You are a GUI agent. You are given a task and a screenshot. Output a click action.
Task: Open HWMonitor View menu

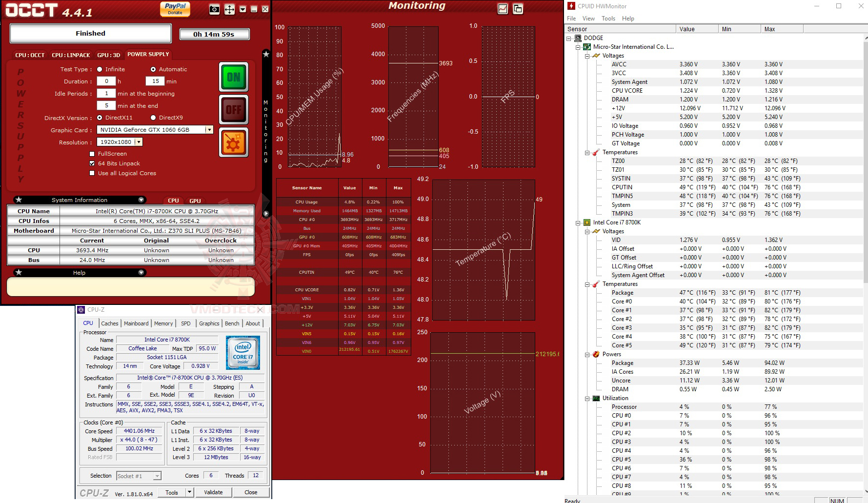[x=588, y=19]
